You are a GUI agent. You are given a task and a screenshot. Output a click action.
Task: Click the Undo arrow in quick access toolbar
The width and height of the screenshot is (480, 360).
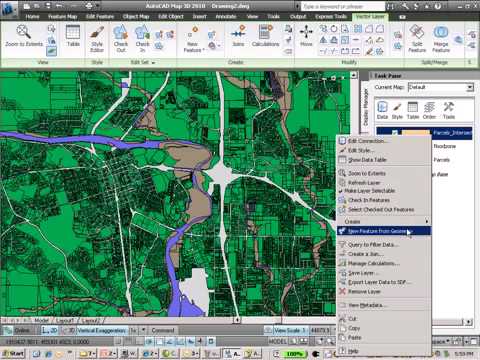[x=59, y=6]
